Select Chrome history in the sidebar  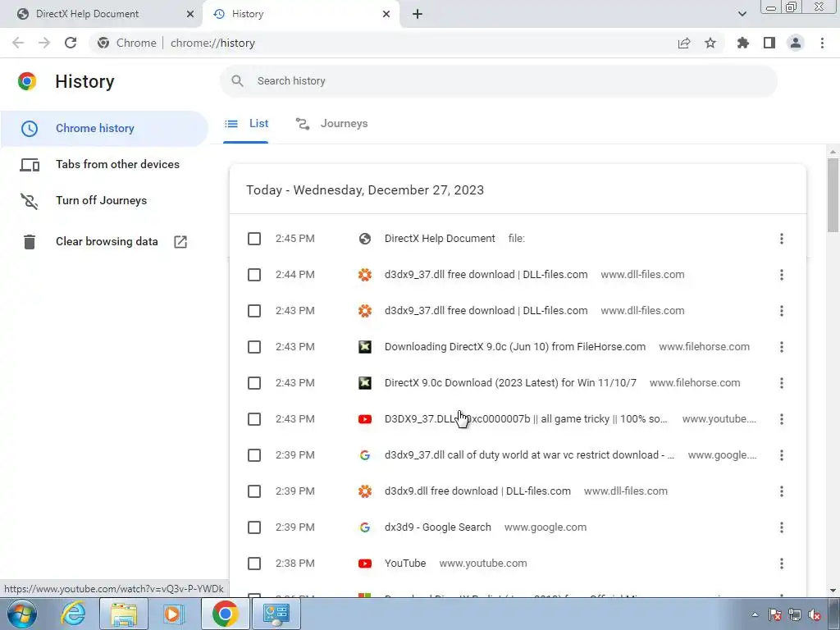point(104,129)
